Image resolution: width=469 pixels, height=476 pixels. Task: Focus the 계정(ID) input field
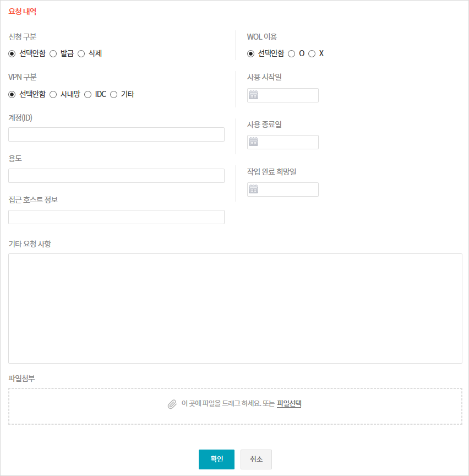116,134
